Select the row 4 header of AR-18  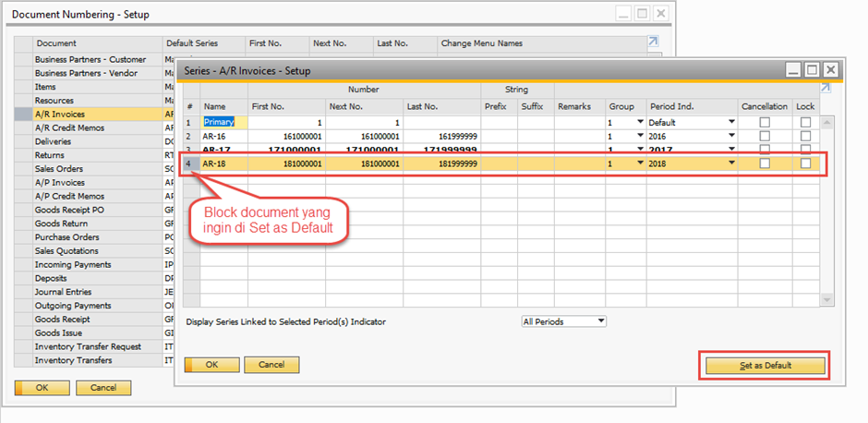point(191,163)
